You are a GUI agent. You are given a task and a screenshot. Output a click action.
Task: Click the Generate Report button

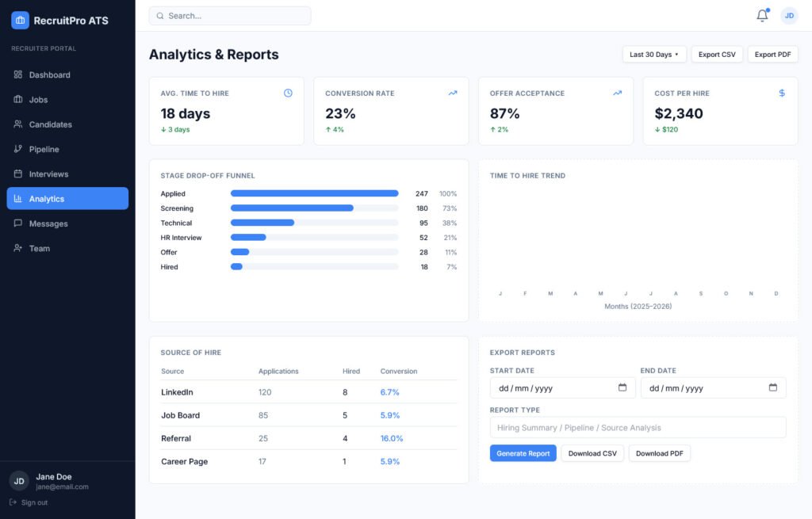coord(523,454)
